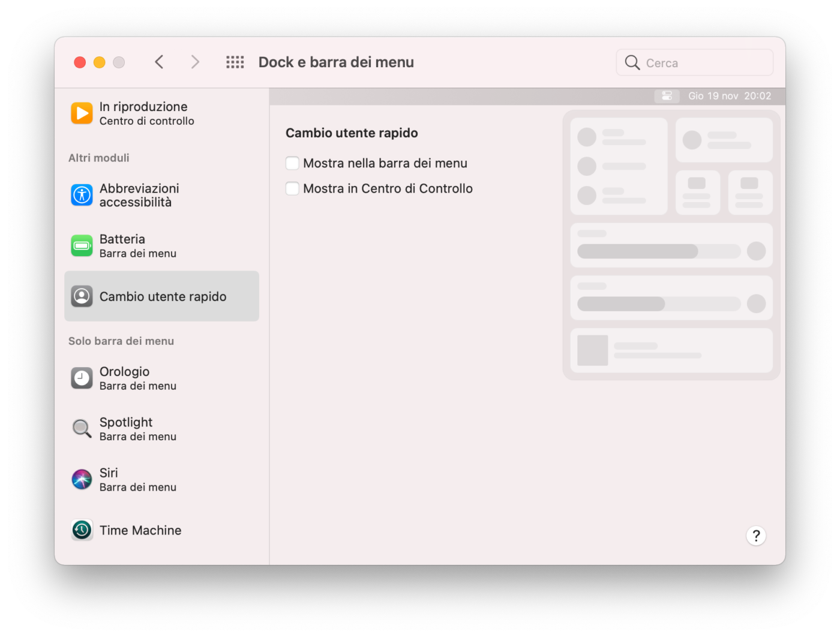Screen dimensions: 840x637
Task: Select Cambio utente rapido sidebar row
Action: tap(161, 296)
